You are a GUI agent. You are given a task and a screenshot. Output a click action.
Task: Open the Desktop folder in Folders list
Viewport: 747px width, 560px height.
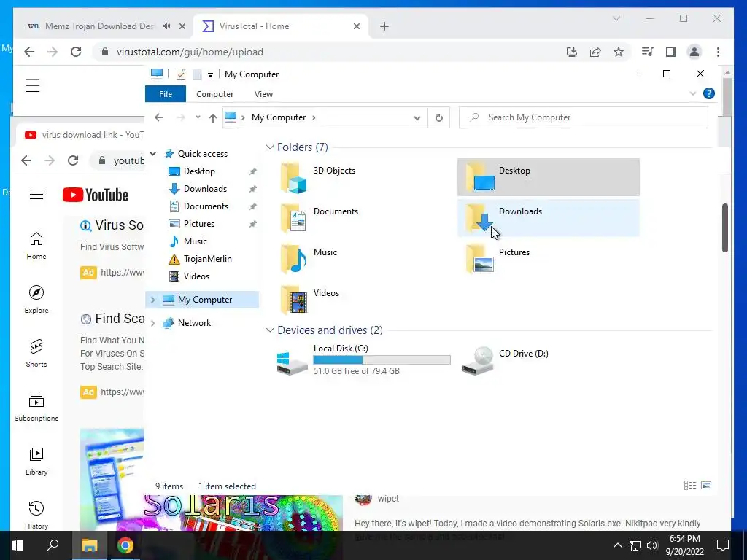point(548,177)
